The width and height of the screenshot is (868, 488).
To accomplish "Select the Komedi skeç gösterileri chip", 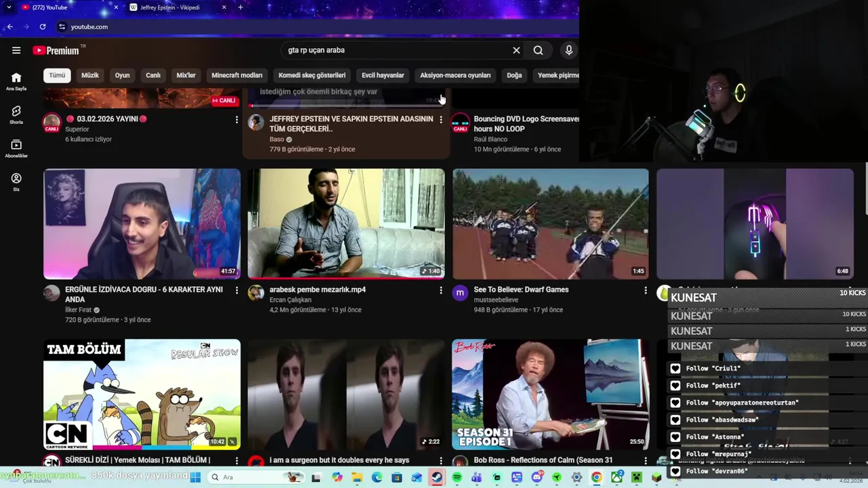I will point(312,75).
